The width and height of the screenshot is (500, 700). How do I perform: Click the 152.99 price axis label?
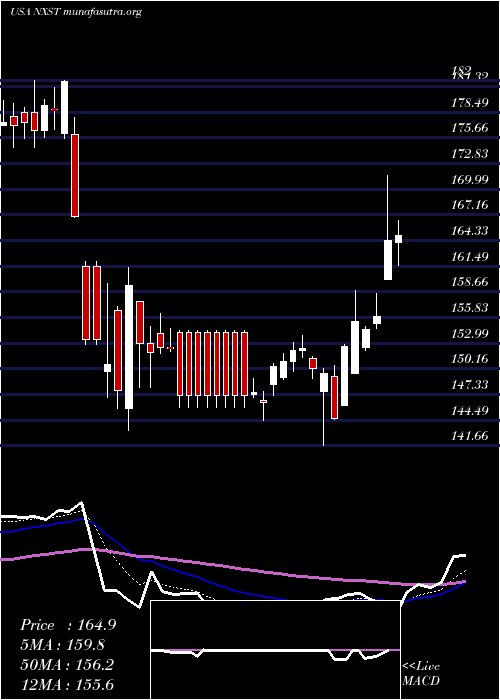469,333
